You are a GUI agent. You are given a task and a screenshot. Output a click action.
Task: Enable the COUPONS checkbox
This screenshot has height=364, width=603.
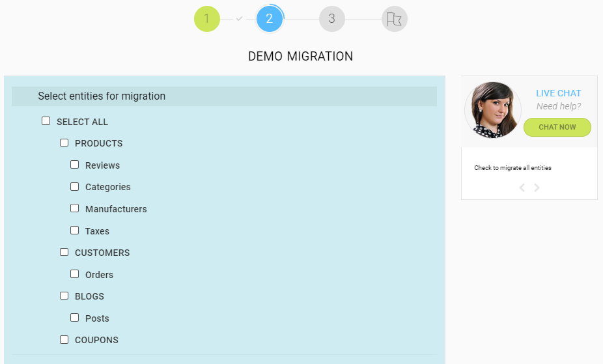[x=64, y=340]
